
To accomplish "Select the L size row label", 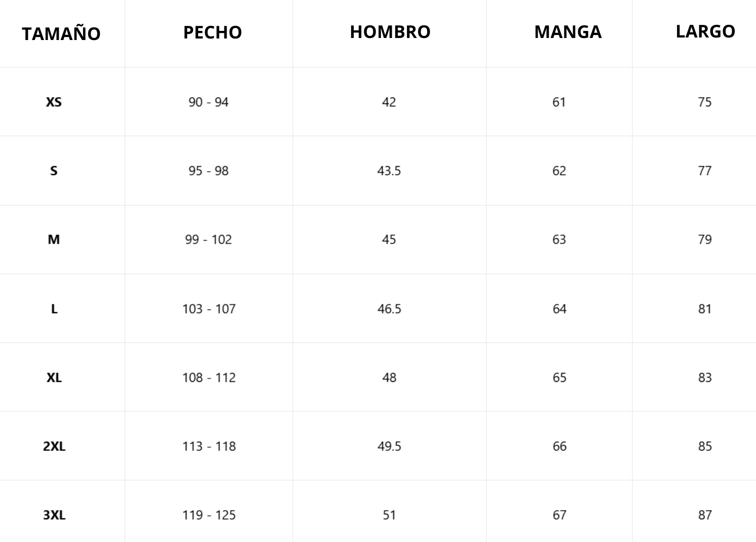I will [54, 308].
